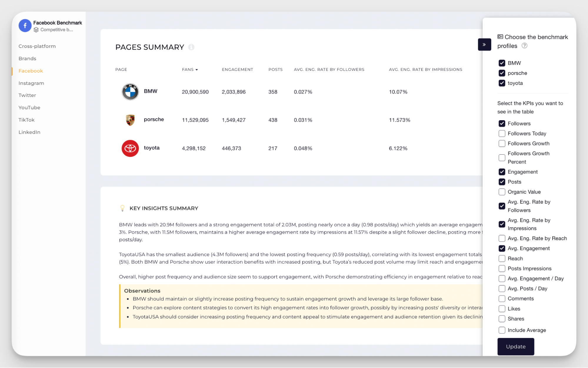The width and height of the screenshot is (588, 368).
Task: Check the Include Average option
Action: click(502, 330)
